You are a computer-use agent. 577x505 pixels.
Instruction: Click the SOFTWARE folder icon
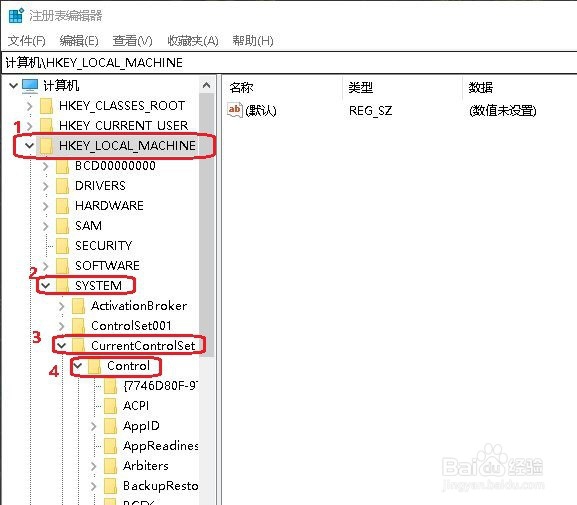pos(62,265)
